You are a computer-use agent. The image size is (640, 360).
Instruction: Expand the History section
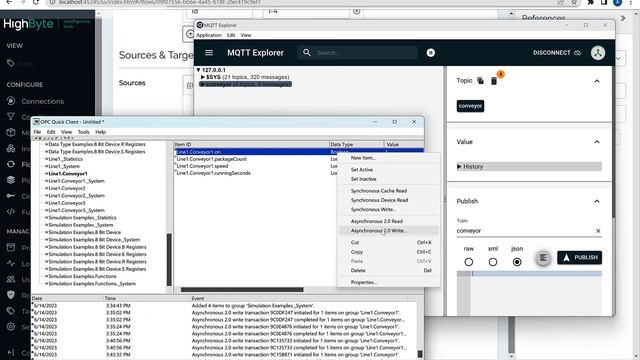point(529,167)
